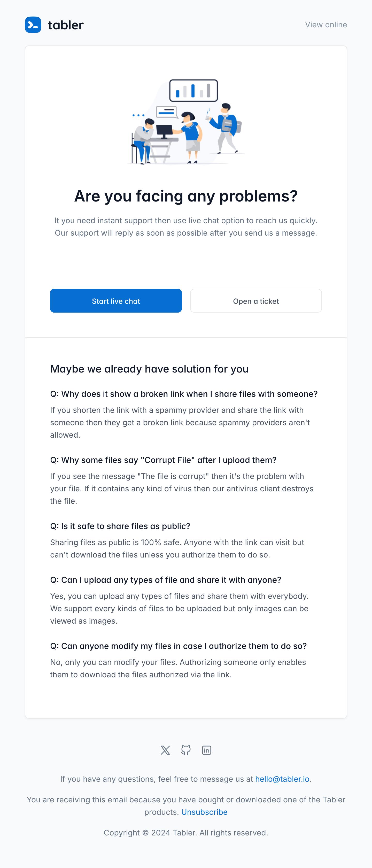Click the tabler wordmark text
The image size is (372, 868).
[66, 25]
